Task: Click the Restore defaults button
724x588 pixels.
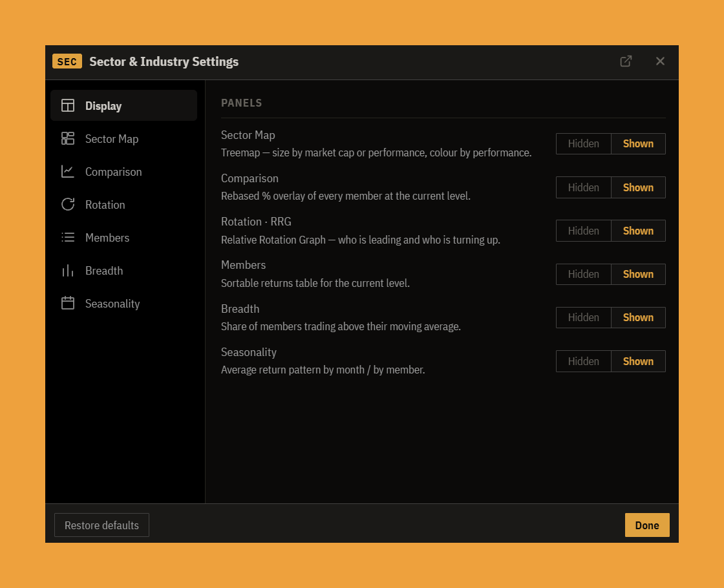Action: (x=101, y=525)
